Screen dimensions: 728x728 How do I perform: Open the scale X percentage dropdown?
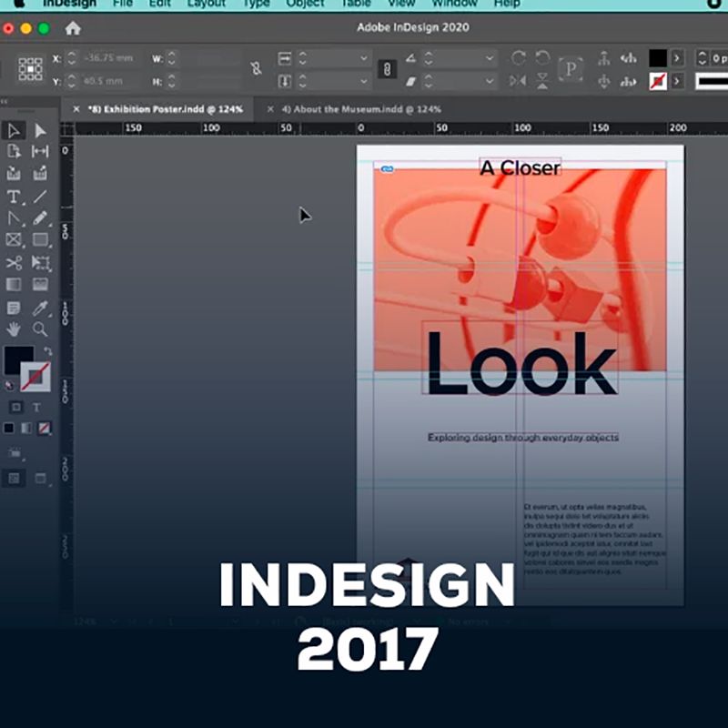(365, 58)
